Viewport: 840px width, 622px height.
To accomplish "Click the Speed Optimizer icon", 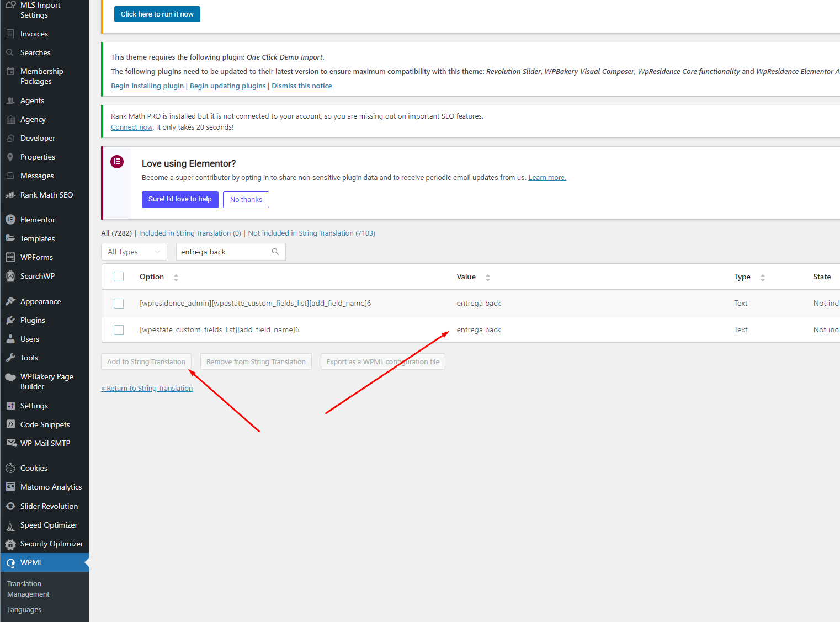I will 10,525.
